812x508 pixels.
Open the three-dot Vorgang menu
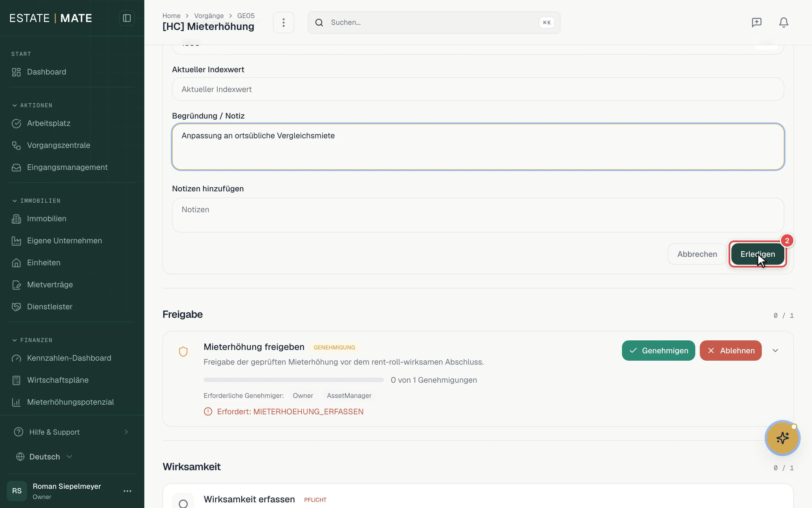tap(284, 23)
